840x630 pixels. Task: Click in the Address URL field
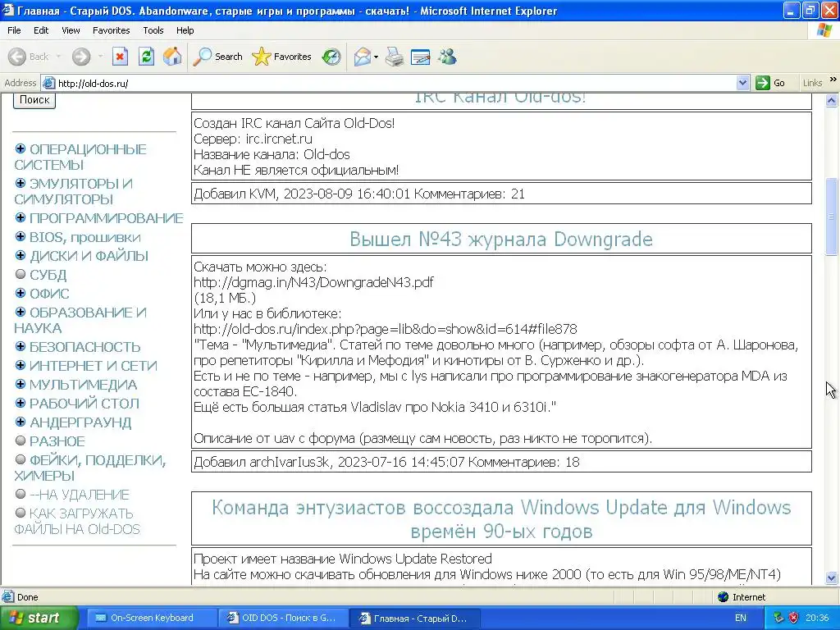(x=396, y=83)
